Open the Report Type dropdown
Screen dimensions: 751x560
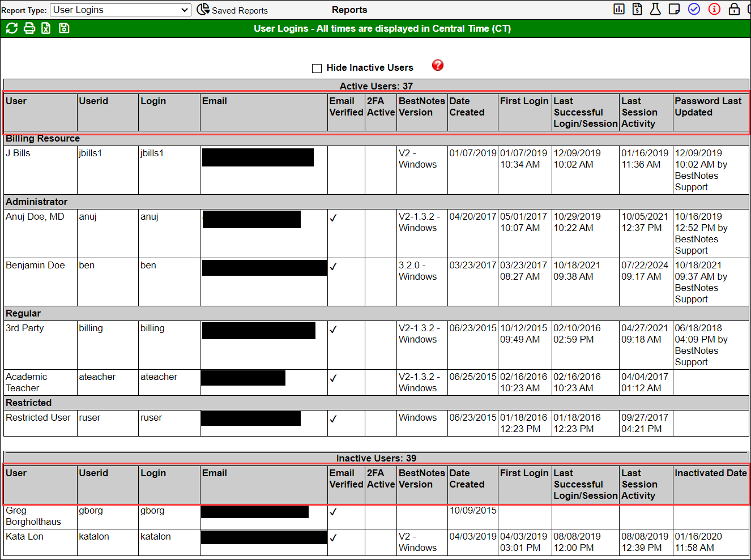pos(121,10)
